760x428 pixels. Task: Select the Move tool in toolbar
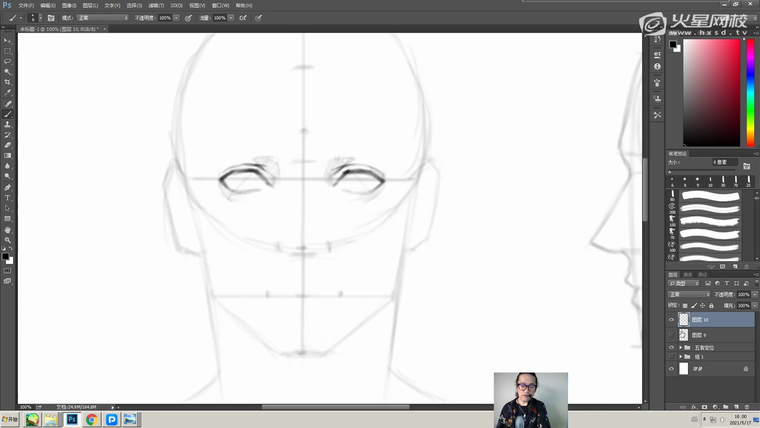(7, 41)
